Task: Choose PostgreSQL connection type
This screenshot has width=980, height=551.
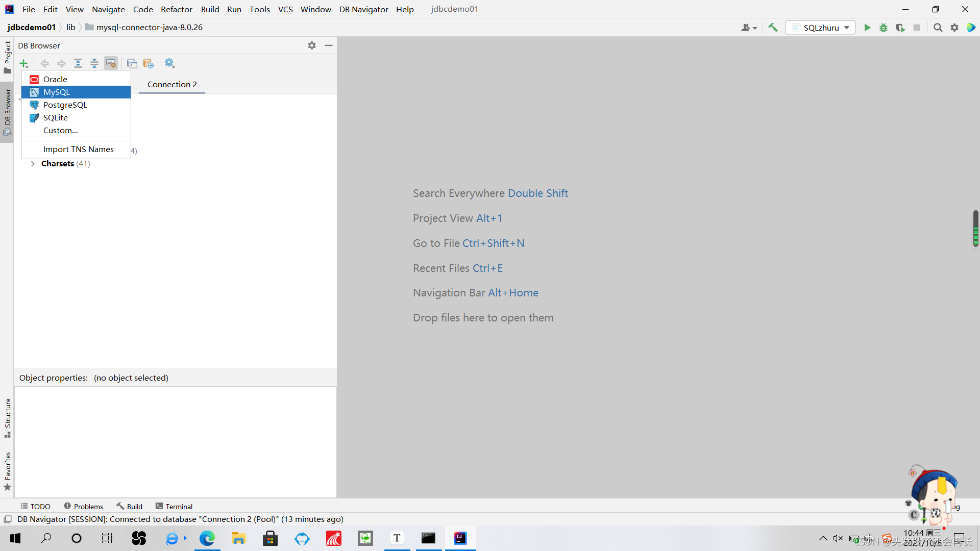Action: pos(65,105)
